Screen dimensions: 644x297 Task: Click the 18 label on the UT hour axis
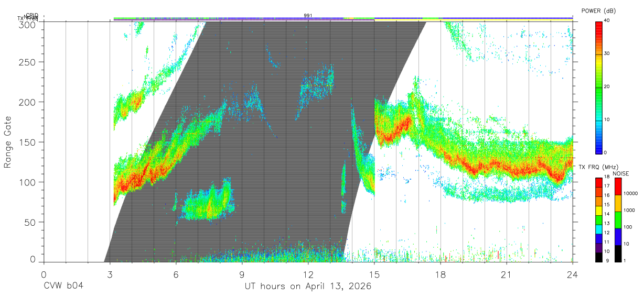[x=441, y=274]
